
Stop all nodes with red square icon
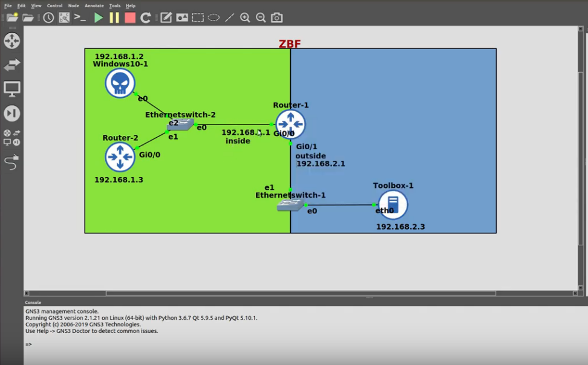(129, 18)
